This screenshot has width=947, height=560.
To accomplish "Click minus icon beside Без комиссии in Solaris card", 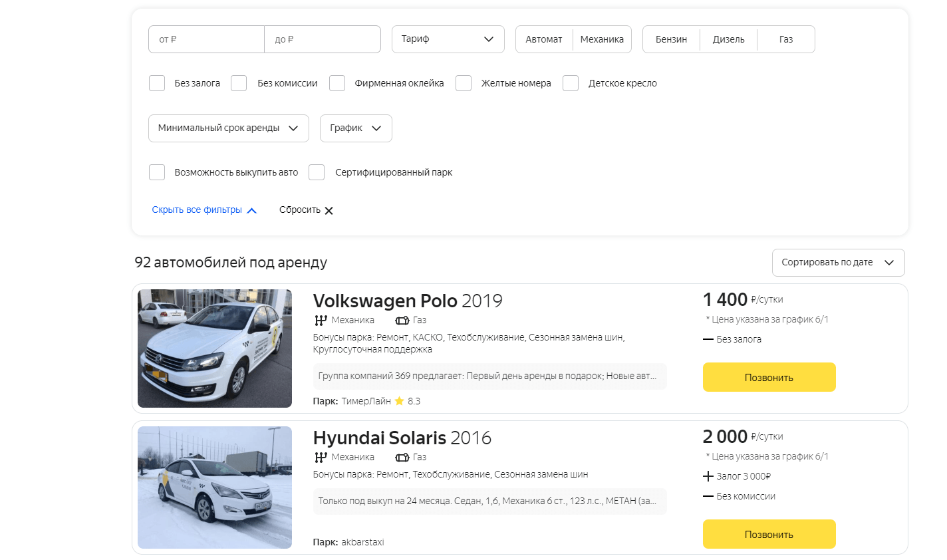I will click(x=708, y=496).
